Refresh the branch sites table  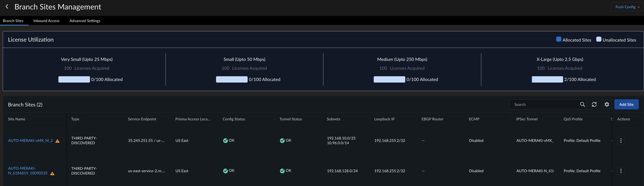594,105
